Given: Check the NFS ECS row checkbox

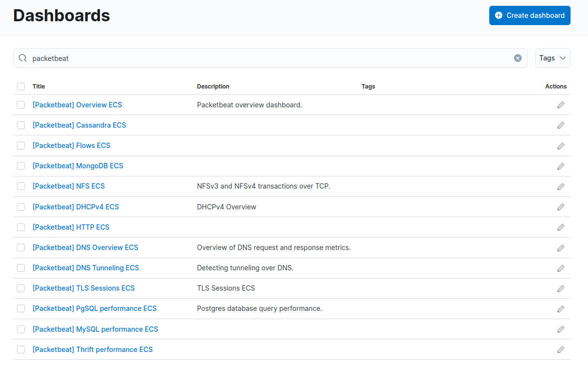Looking at the screenshot, I should point(21,186).
